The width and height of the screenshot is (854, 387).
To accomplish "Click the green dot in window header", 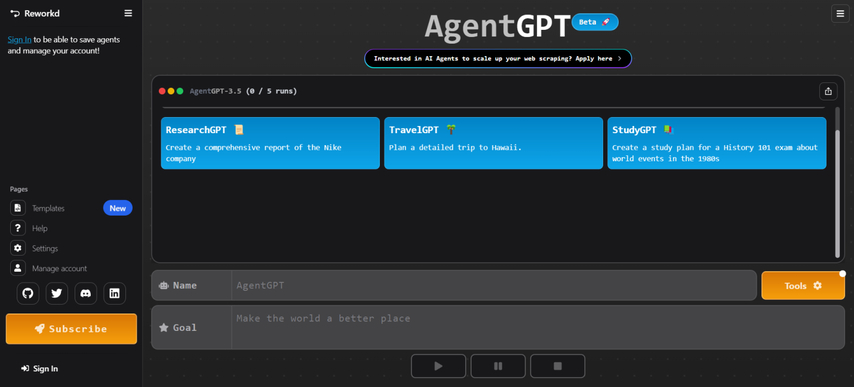I will (x=180, y=91).
